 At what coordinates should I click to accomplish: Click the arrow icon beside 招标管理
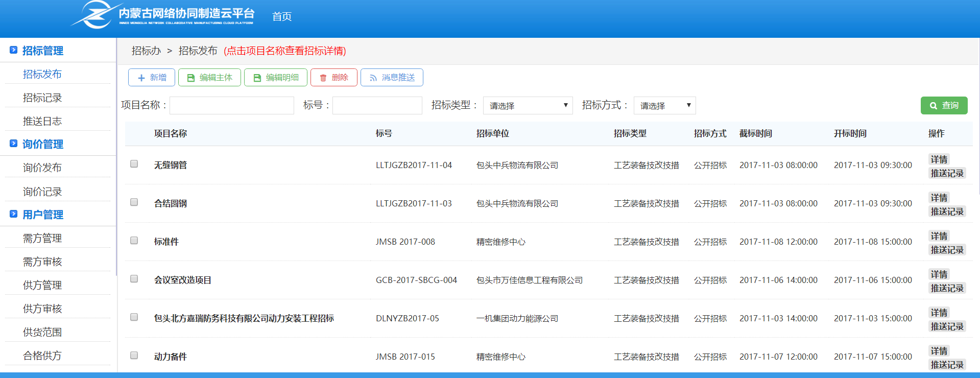coord(14,50)
